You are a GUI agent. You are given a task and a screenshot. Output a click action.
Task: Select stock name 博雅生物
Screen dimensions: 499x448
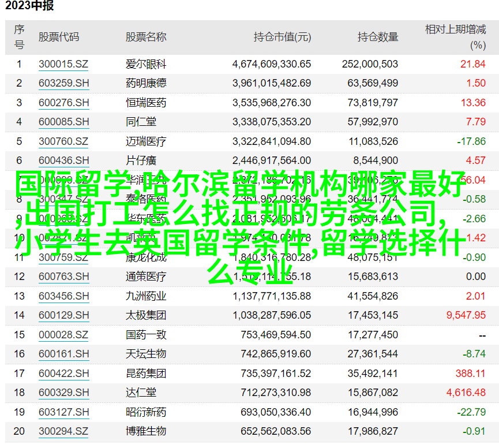click(x=146, y=431)
